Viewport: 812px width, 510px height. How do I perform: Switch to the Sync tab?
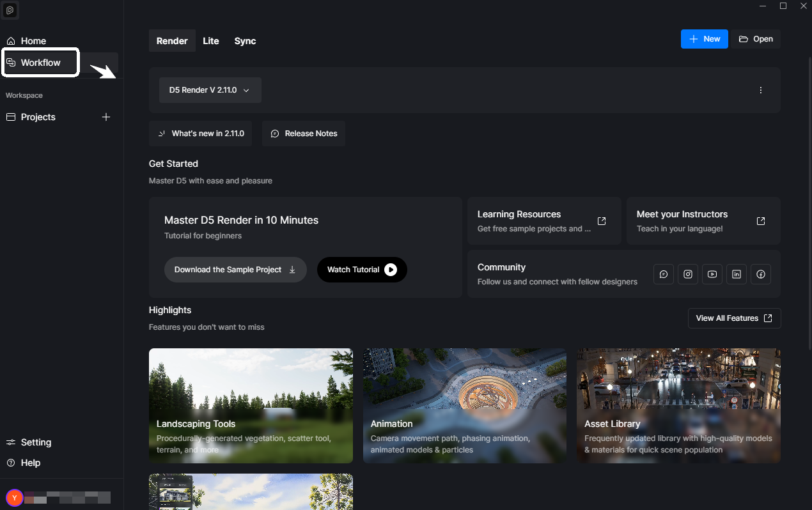245,41
